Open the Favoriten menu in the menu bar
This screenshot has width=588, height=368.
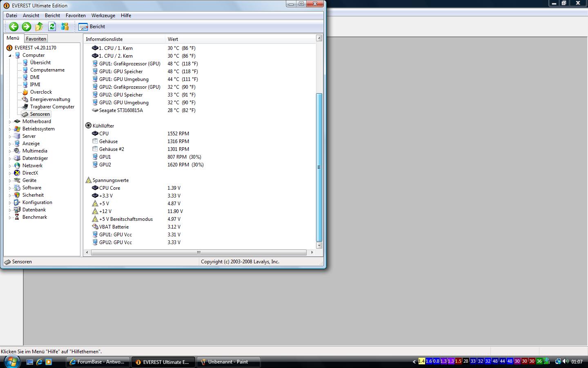(76, 16)
